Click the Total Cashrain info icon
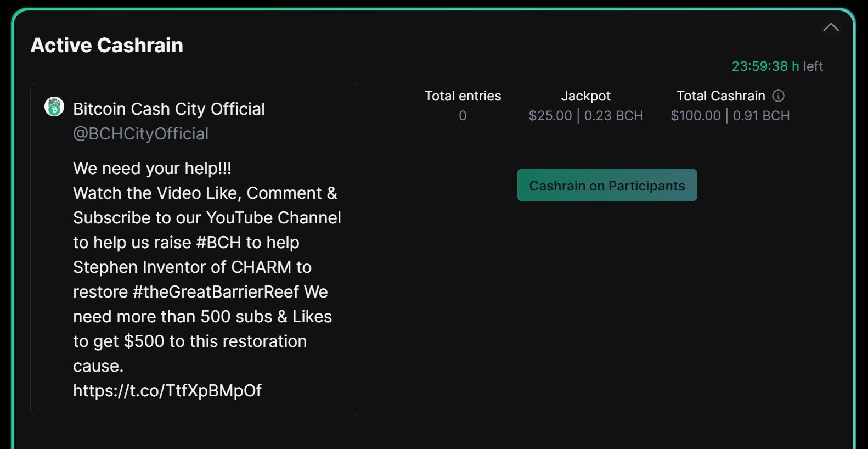 [x=778, y=96]
